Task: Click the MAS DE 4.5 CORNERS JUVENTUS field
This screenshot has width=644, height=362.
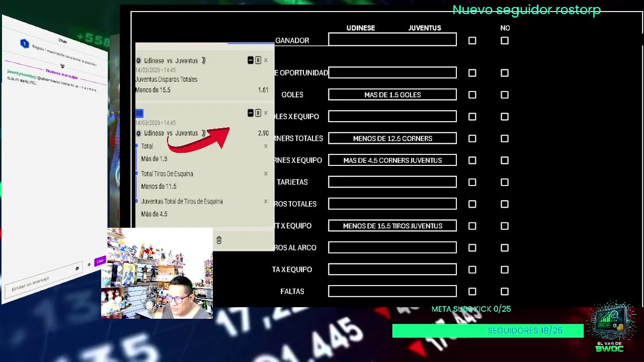Action: tap(392, 160)
